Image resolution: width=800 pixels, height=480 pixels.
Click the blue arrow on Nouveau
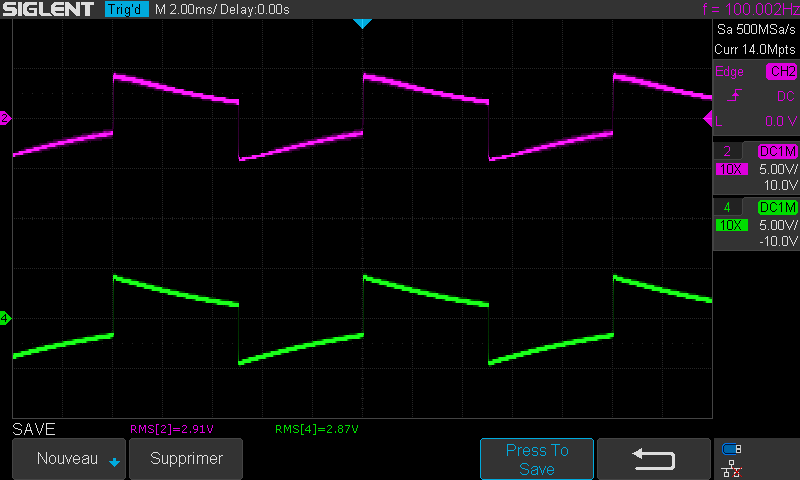tap(114, 462)
